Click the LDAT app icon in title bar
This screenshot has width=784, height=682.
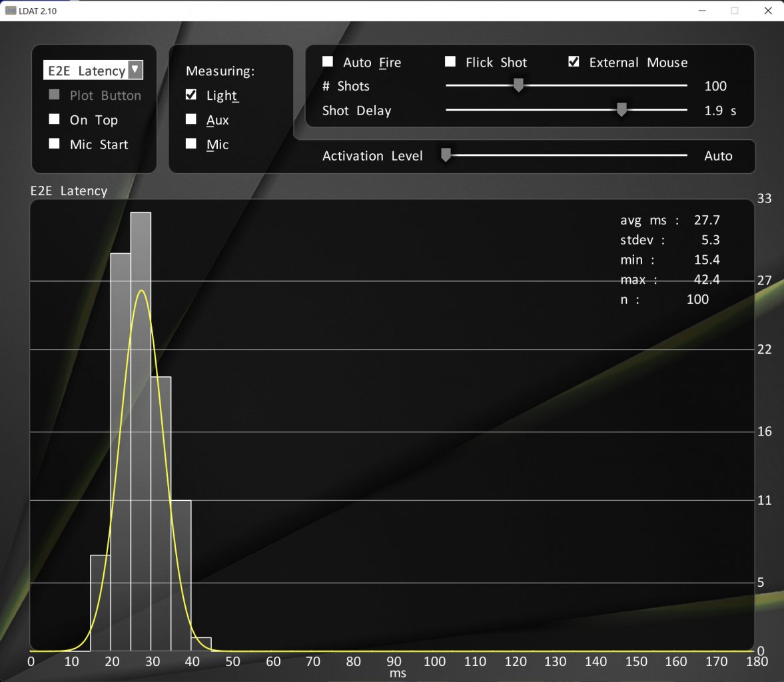point(10,11)
